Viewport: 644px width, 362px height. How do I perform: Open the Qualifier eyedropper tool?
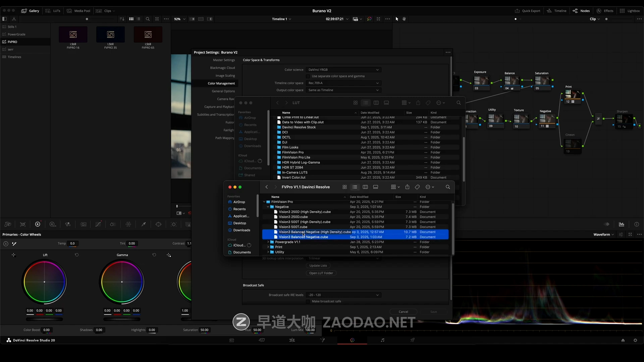pyautogui.click(x=144, y=224)
